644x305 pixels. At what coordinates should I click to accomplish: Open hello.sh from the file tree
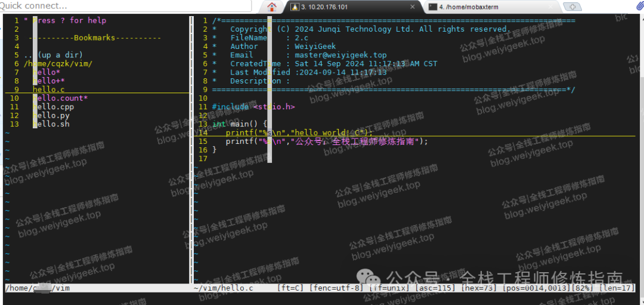pyautogui.click(x=51, y=124)
